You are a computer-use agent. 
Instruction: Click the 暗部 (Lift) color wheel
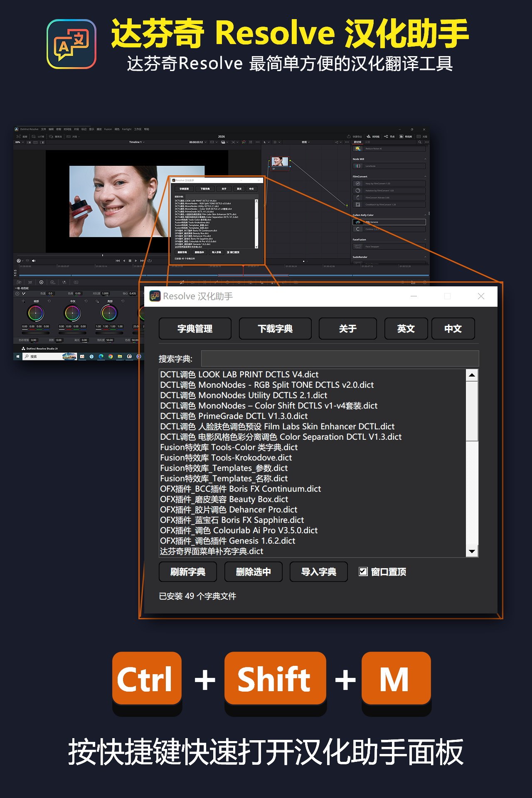36,313
